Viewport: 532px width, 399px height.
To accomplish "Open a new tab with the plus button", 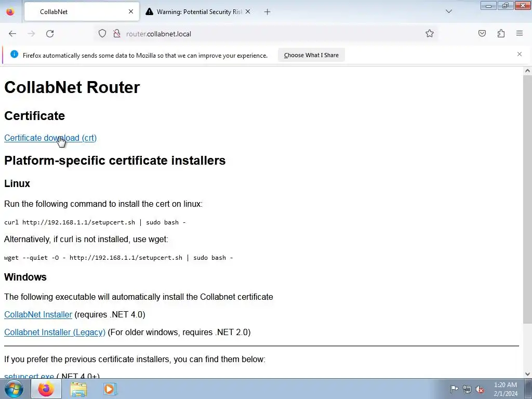I will (x=268, y=12).
